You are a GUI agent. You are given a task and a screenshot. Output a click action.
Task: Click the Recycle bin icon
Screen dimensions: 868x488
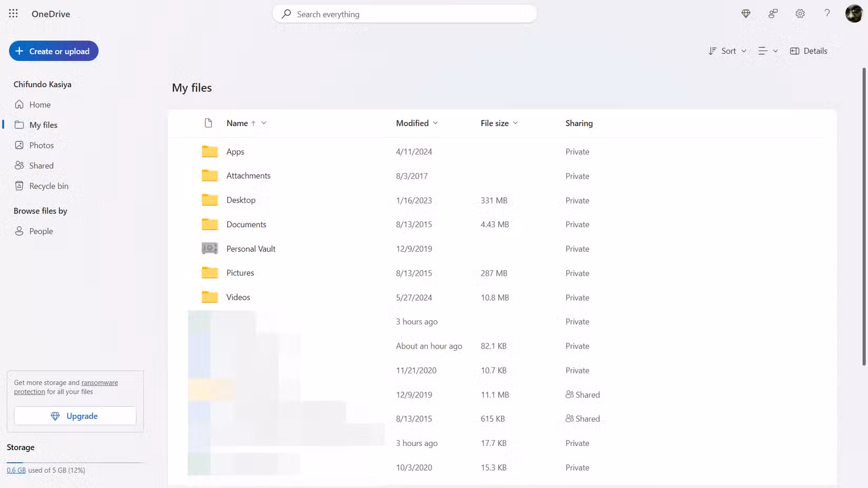click(x=19, y=186)
